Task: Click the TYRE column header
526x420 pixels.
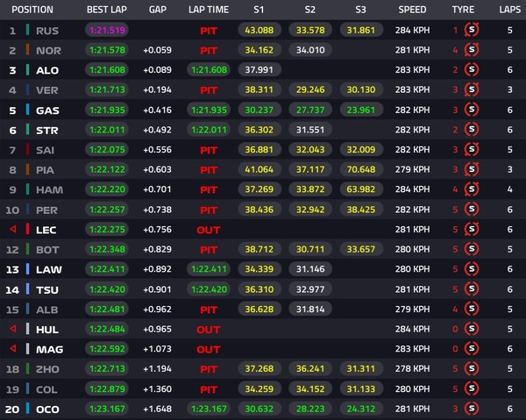Action: tap(463, 10)
